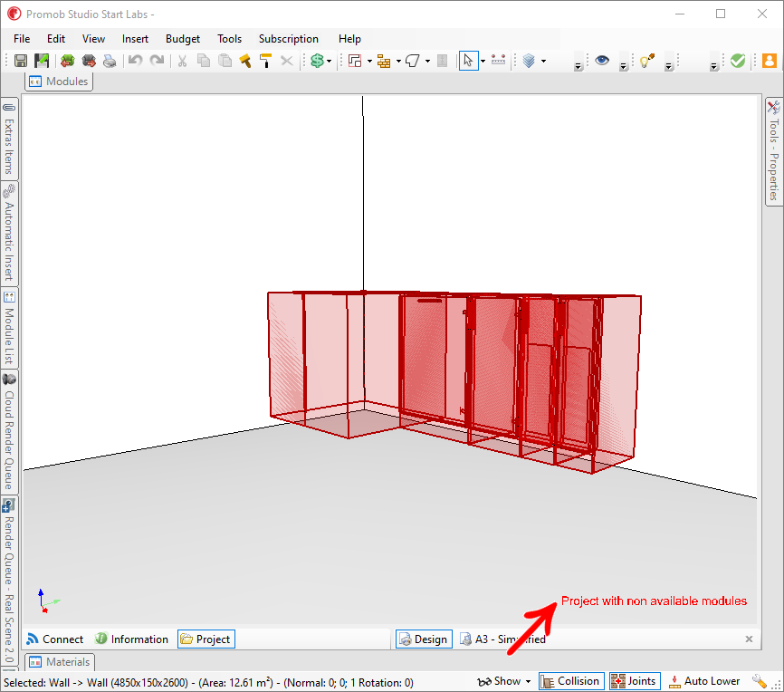Click the Paste clipboard icon
The image size is (784, 692).
225,61
